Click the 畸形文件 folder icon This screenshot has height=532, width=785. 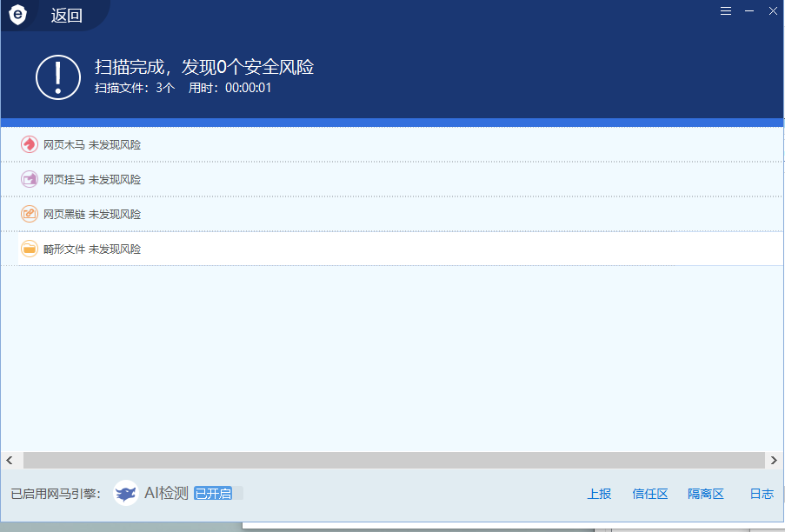click(29, 249)
